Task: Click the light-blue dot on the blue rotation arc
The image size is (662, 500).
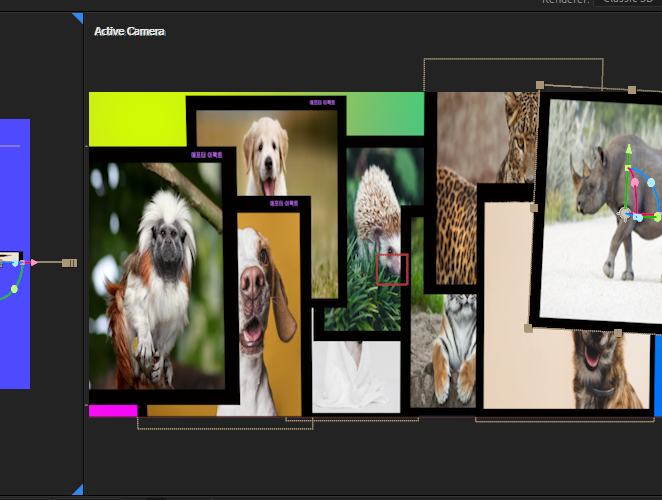Action: [x=651, y=182]
